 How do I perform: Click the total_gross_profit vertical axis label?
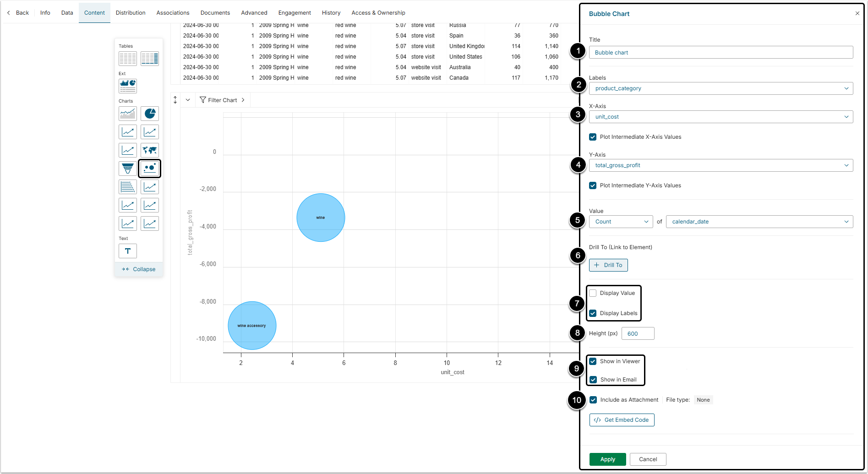[x=190, y=232]
